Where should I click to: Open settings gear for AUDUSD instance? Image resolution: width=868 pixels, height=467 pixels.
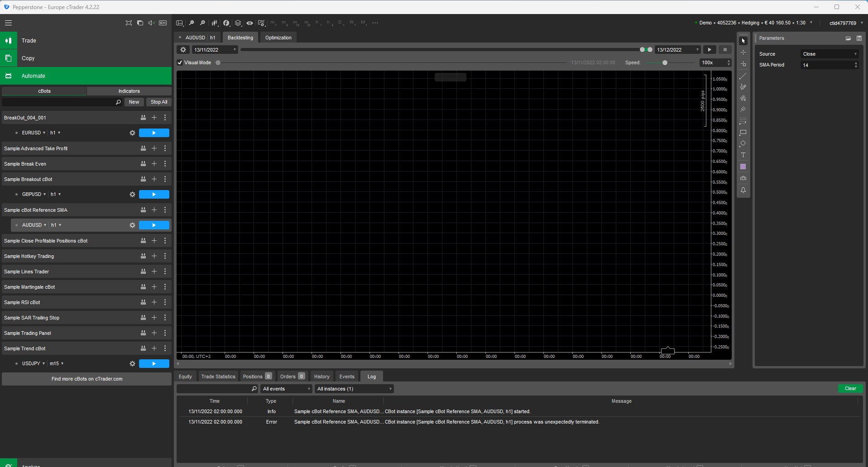pyautogui.click(x=132, y=225)
